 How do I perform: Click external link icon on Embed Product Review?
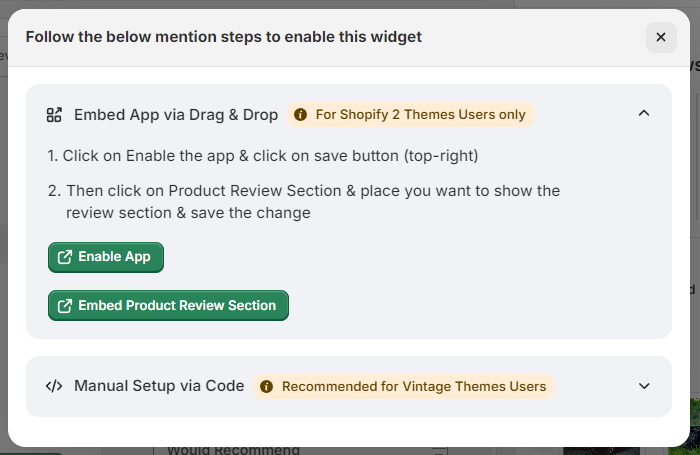click(65, 306)
